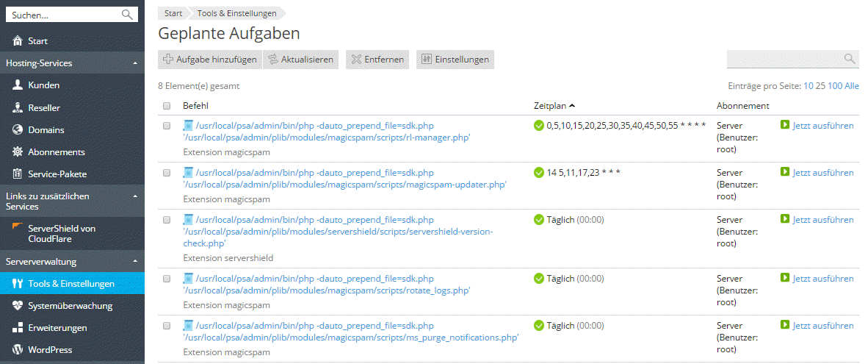Click the Service-Pakete icon

pyautogui.click(x=18, y=174)
